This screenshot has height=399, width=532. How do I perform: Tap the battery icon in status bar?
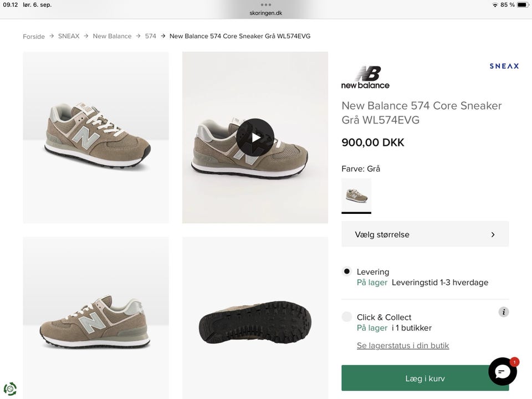(x=523, y=5)
